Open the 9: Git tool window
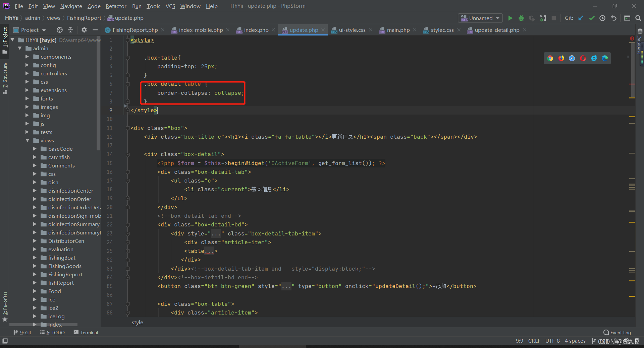This screenshot has height=348, width=644. point(22,332)
